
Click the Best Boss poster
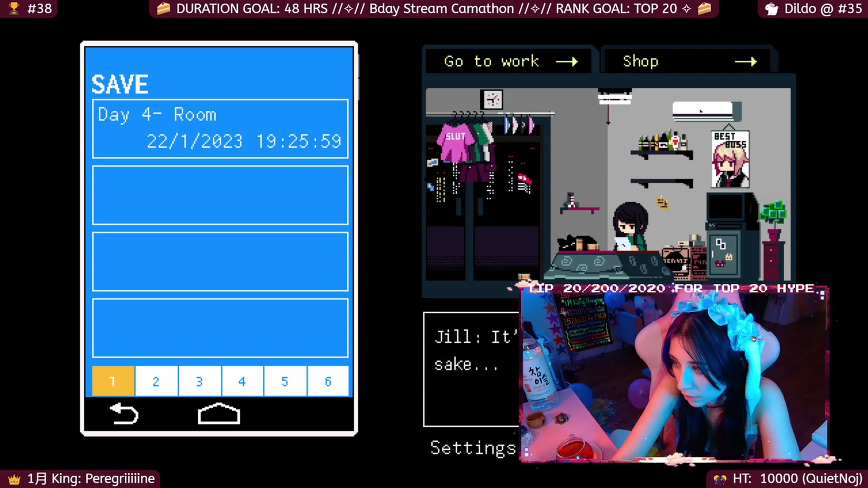point(730,159)
